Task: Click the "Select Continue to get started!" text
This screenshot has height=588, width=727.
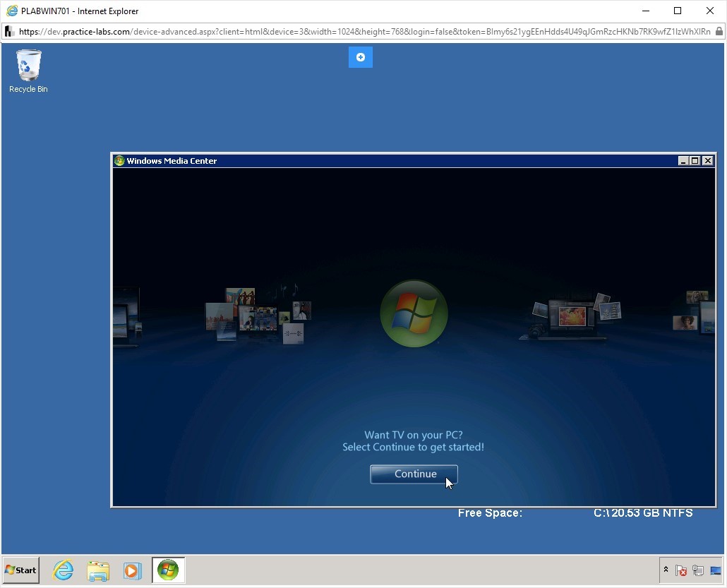Action: (413, 447)
